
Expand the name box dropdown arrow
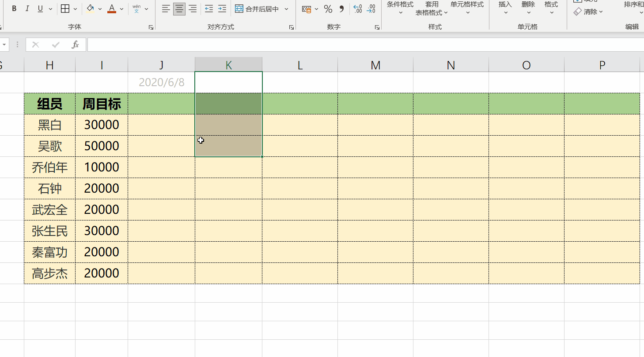coord(4,45)
